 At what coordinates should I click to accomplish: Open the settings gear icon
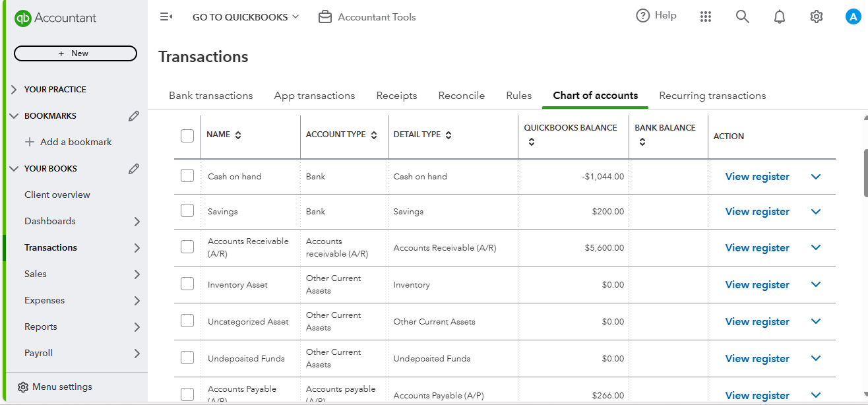(817, 17)
